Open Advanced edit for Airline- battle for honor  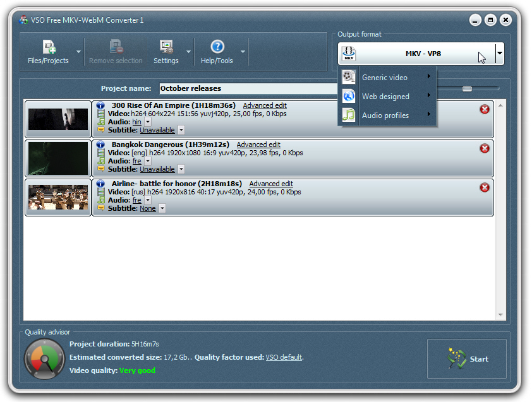point(271,184)
